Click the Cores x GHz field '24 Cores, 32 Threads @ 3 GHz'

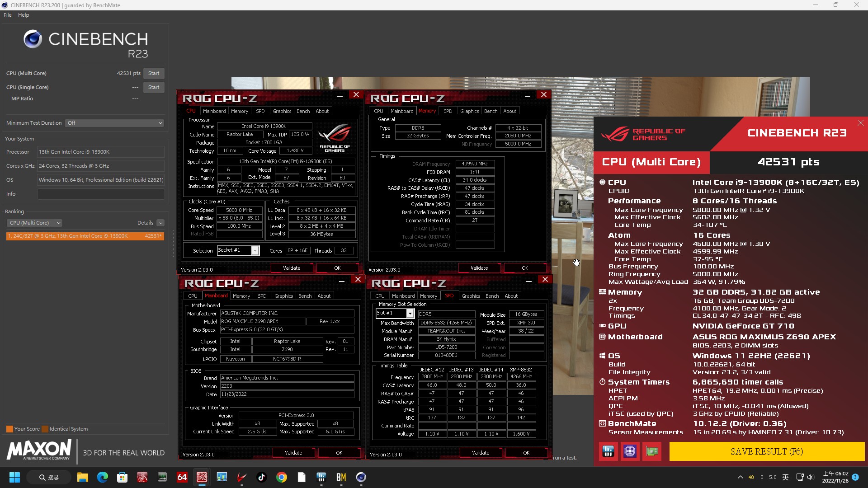[101, 166]
